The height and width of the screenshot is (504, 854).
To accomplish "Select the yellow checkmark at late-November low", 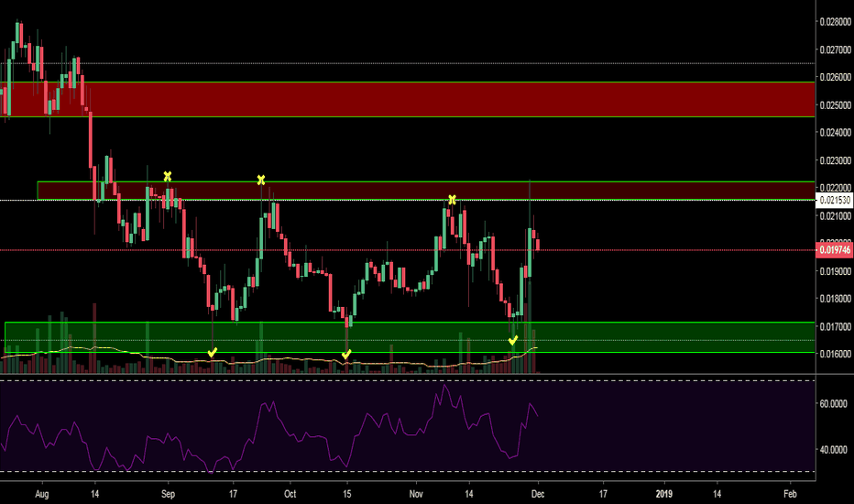I will 513,341.
